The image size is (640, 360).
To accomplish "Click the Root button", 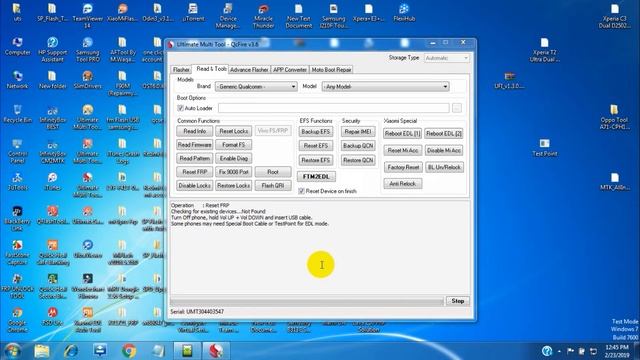I will tap(273, 172).
